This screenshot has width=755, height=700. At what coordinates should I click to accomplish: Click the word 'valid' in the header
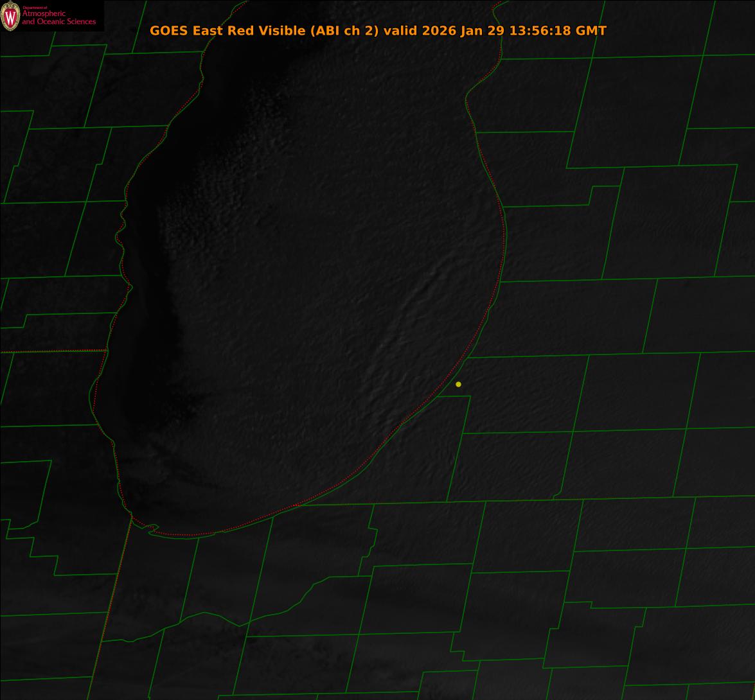coord(400,30)
